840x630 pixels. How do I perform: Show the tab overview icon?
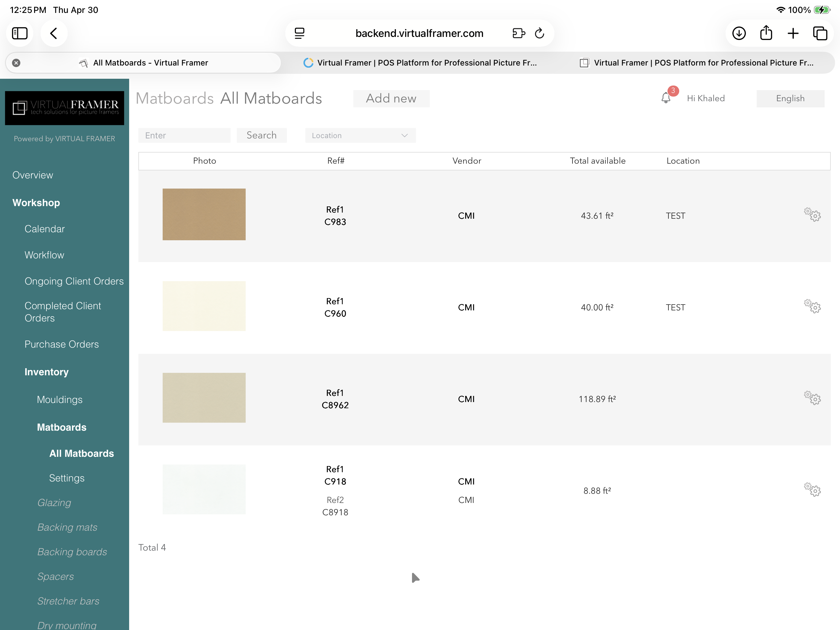(820, 34)
